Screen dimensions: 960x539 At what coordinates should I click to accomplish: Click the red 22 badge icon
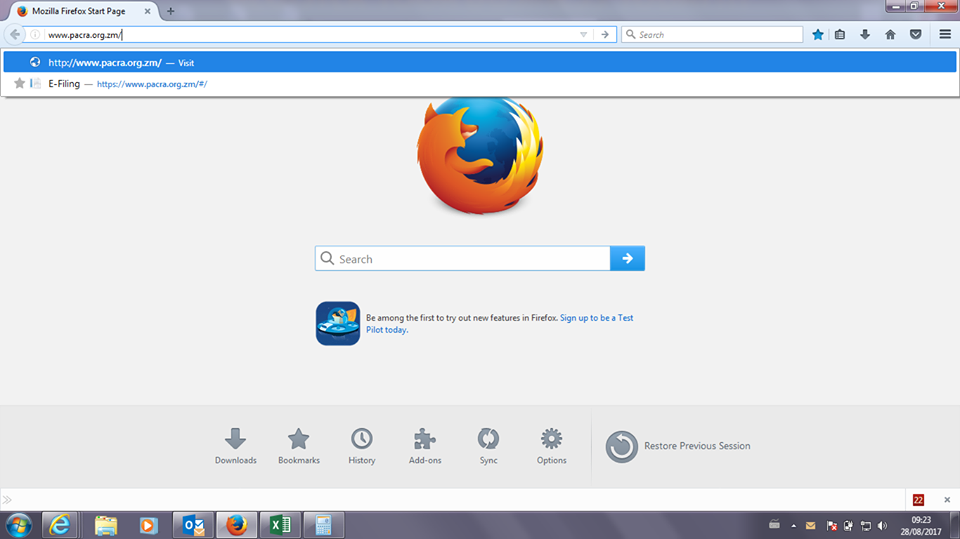tap(918, 500)
